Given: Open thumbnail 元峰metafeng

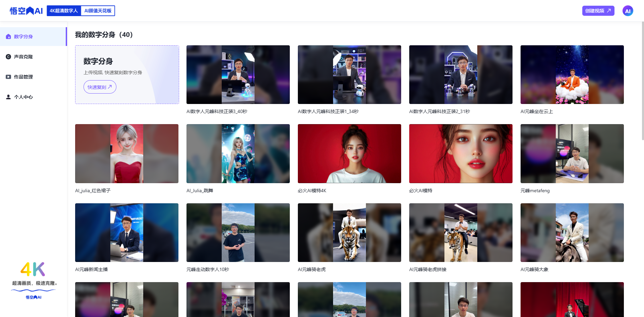Looking at the screenshot, I should 572,154.
